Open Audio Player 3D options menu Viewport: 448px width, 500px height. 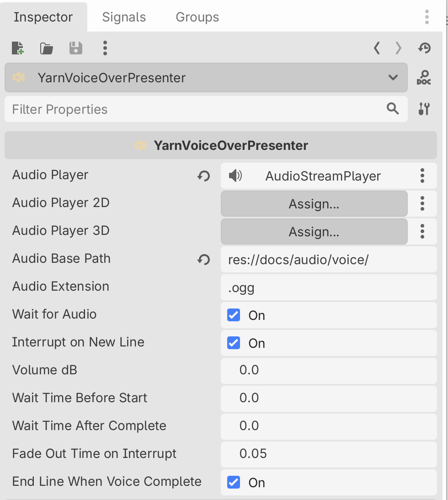422,231
